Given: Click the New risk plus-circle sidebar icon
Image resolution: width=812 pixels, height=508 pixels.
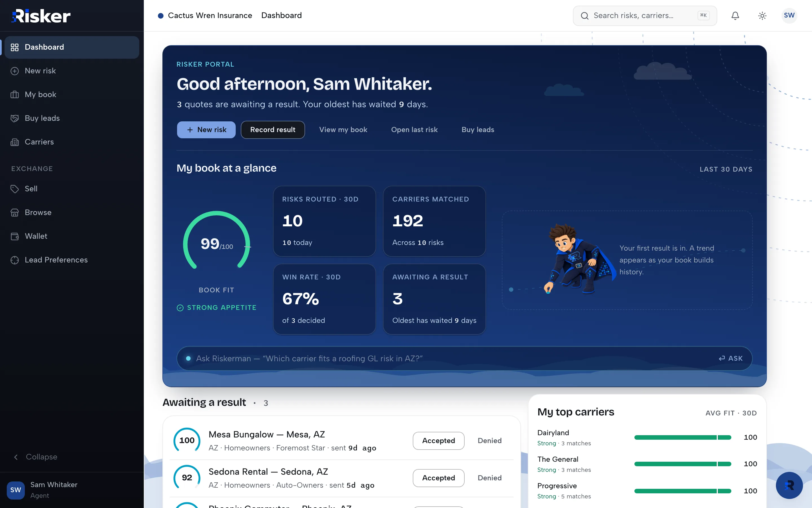Looking at the screenshot, I should pos(14,71).
